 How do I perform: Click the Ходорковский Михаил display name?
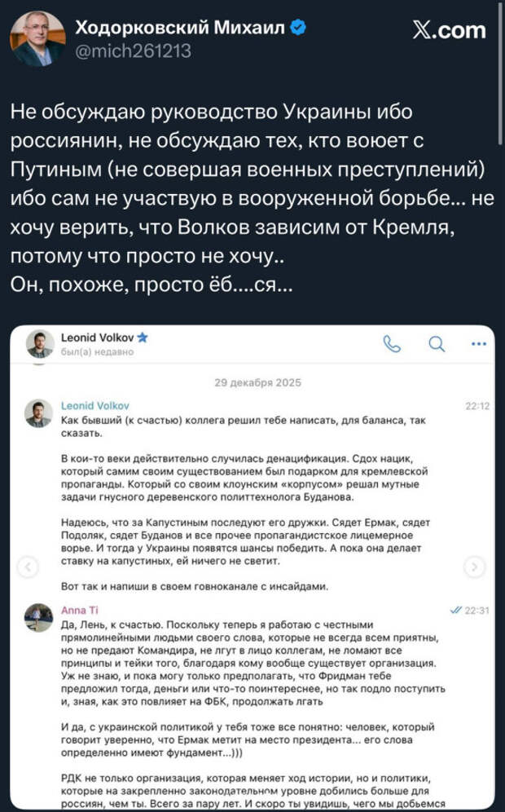[x=180, y=29]
